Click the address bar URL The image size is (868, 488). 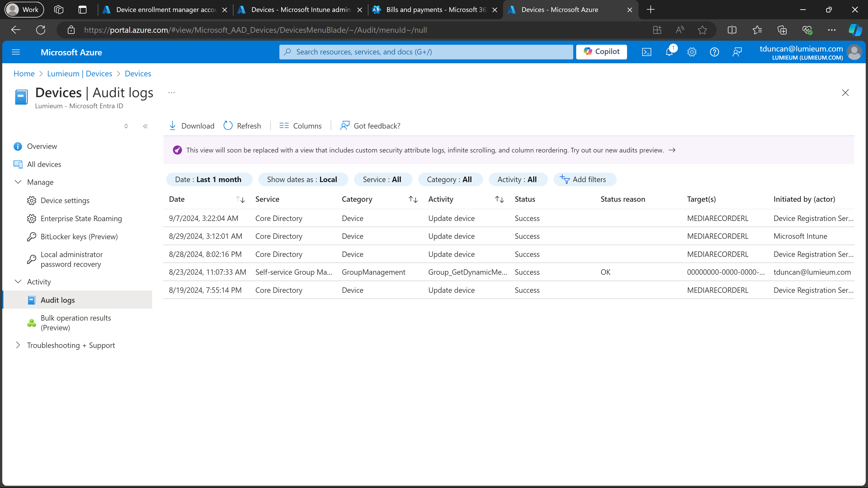[255, 30]
